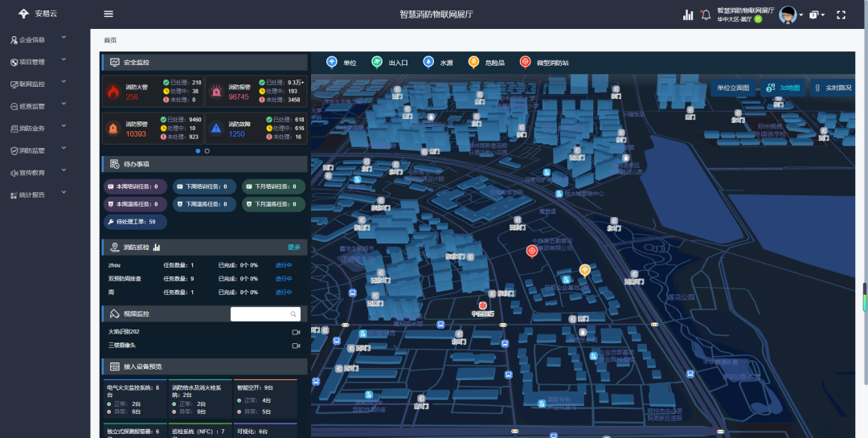
Task: Collapse the sidebar with the hamburger menu icon
Action: (108, 14)
